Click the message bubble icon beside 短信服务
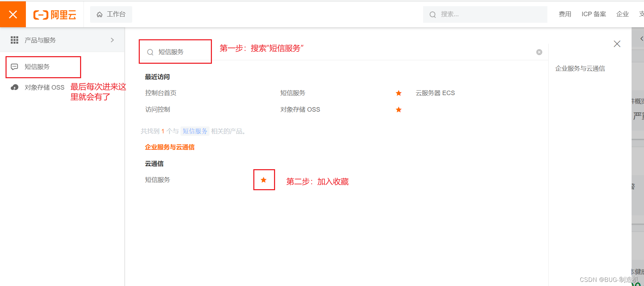The width and height of the screenshot is (644, 286). click(x=14, y=67)
